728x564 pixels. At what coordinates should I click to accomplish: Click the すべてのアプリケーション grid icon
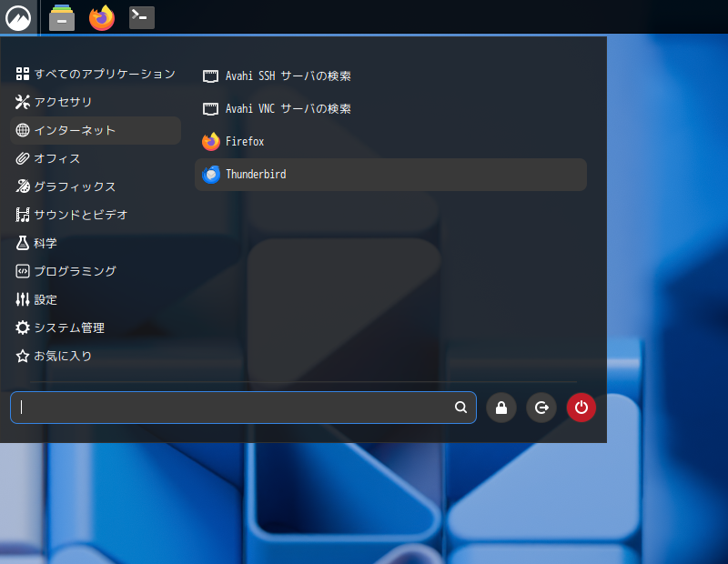pyautogui.click(x=22, y=74)
